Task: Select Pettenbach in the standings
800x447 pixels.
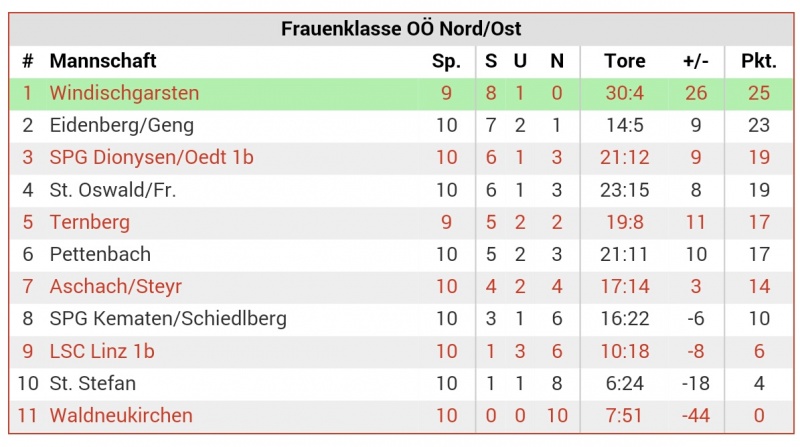Action: tap(100, 254)
